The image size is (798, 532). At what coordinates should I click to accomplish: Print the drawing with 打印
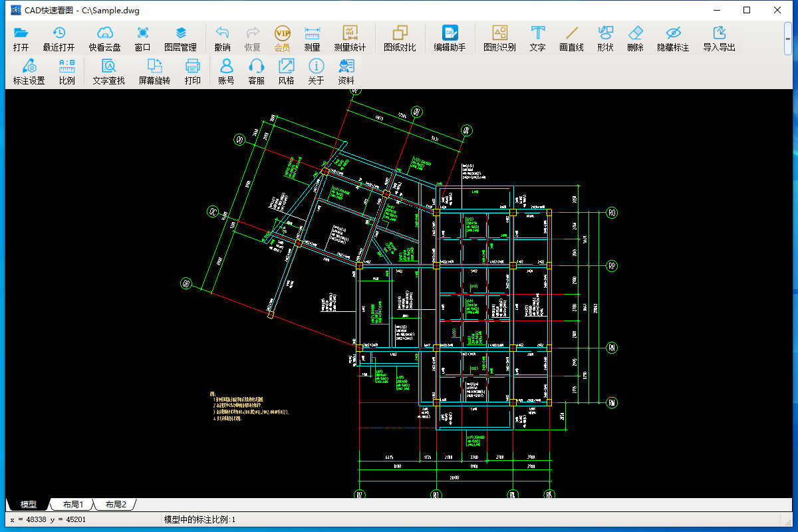(x=193, y=72)
